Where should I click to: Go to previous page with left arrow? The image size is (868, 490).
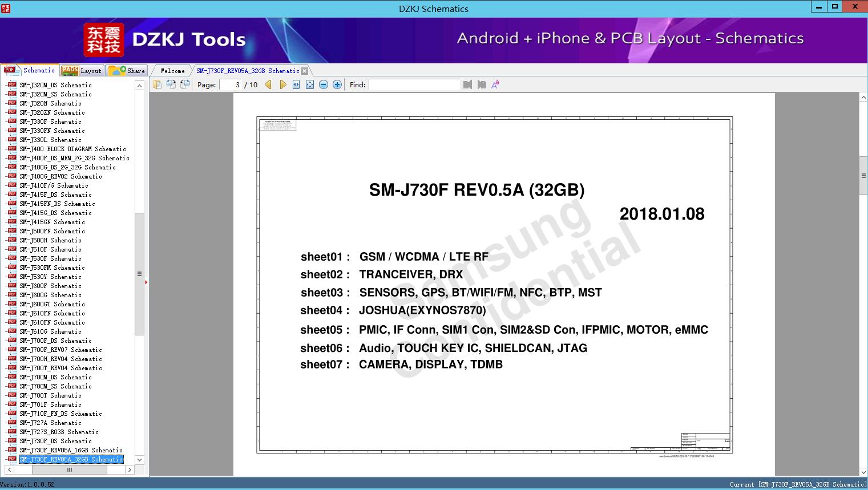pos(268,84)
